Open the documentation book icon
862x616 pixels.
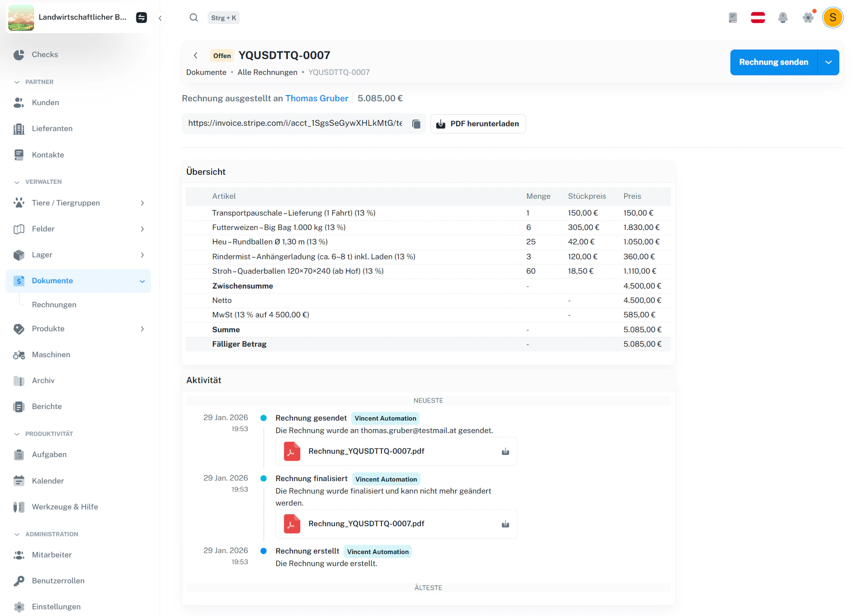tap(733, 18)
